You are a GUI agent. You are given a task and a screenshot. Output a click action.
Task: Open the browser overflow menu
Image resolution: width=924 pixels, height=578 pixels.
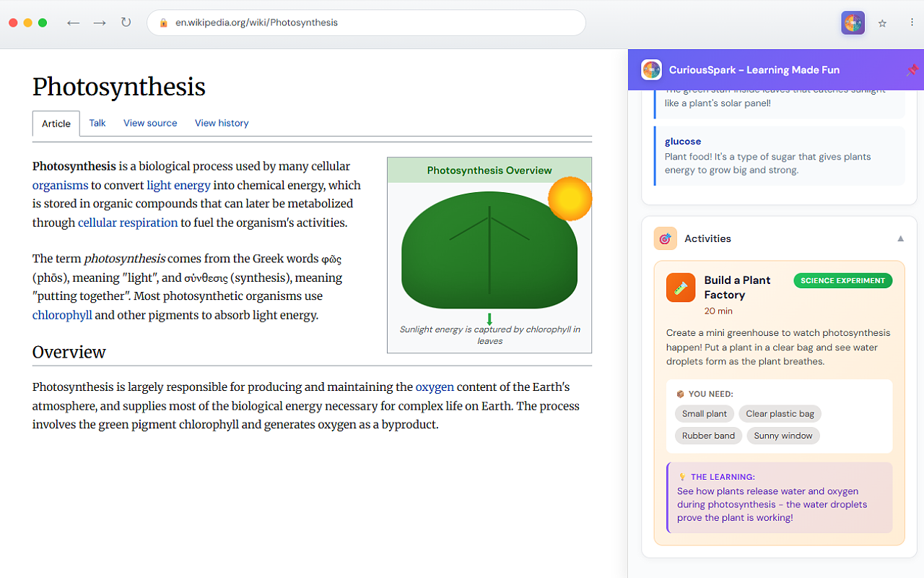[x=912, y=22]
